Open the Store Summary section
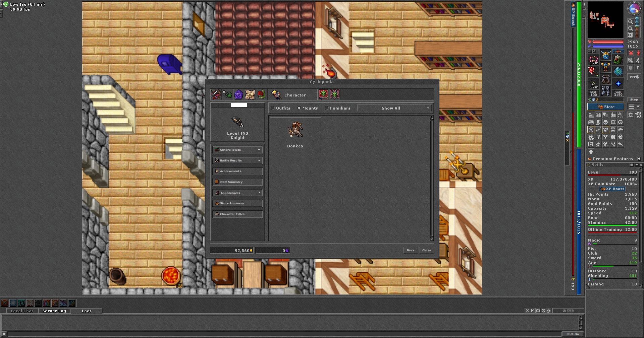The width and height of the screenshot is (644, 338). 237,203
